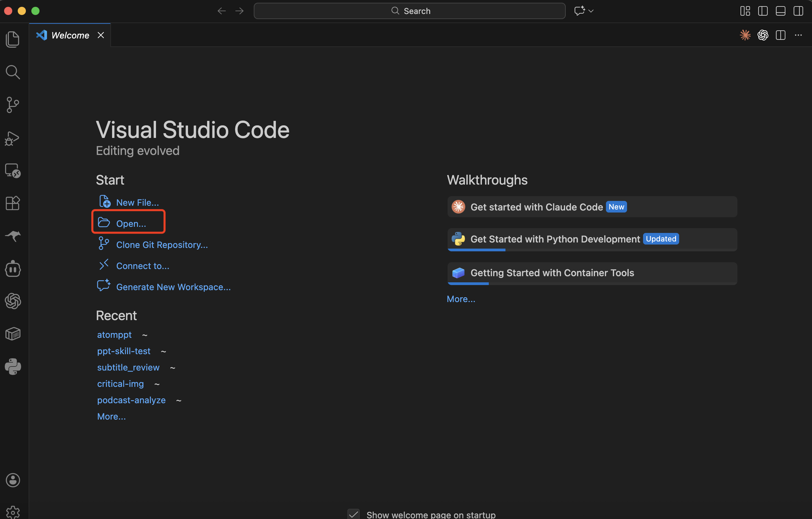The image size is (812, 519).
Task: Go back with the left arrow
Action: pyautogui.click(x=222, y=11)
